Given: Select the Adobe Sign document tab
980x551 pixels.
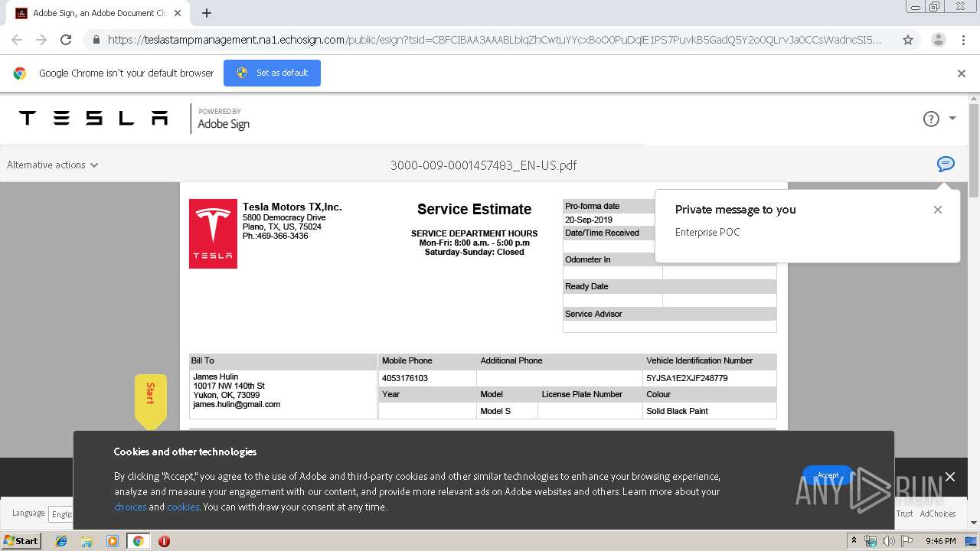Looking at the screenshot, I should pos(96,13).
